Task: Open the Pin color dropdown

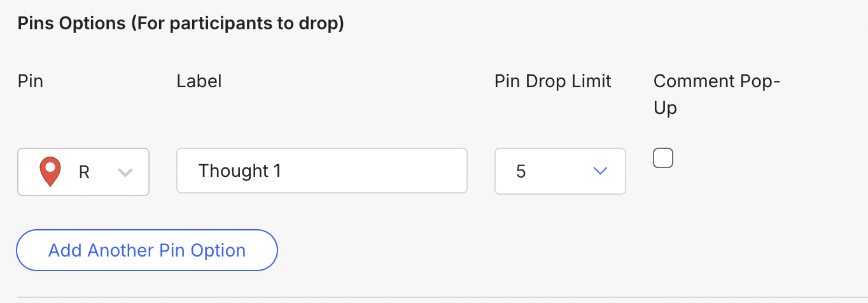Action: point(83,172)
